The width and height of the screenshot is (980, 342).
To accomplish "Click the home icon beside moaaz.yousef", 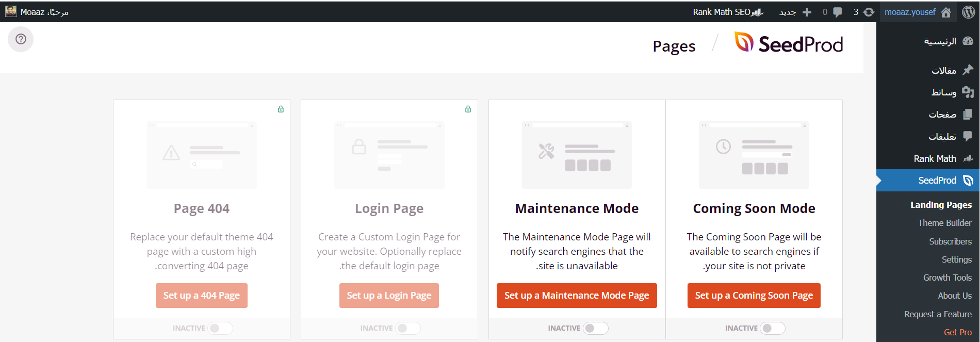I will tap(946, 12).
